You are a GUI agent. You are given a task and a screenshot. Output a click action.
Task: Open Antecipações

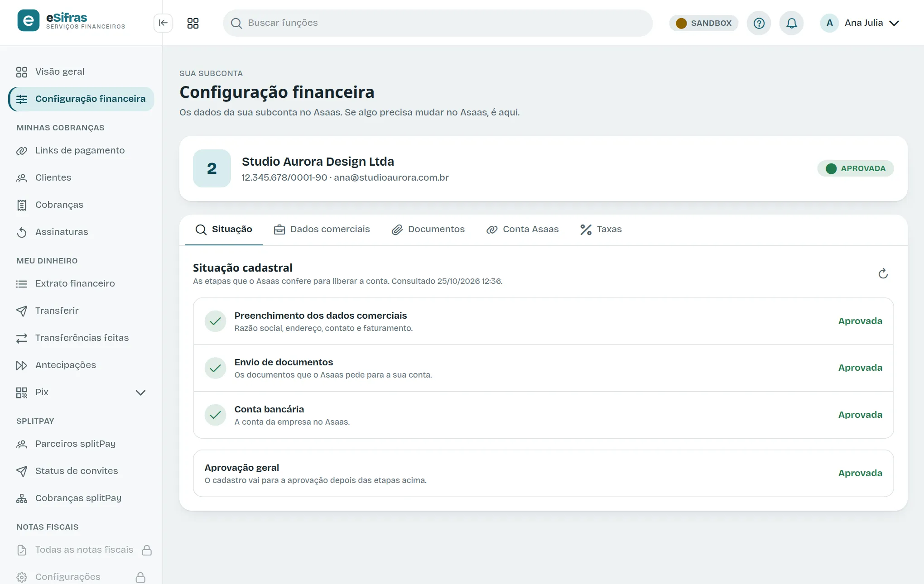coord(81,365)
